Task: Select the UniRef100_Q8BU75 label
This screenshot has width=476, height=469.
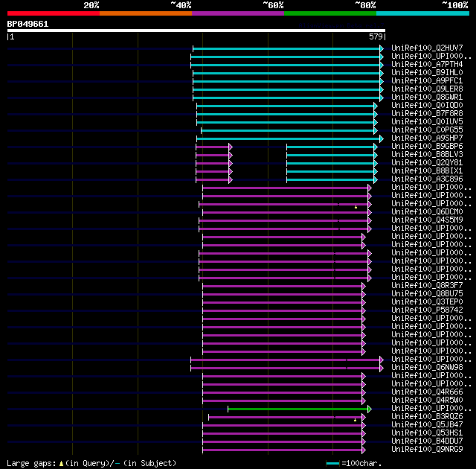Action: click(427, 294)
